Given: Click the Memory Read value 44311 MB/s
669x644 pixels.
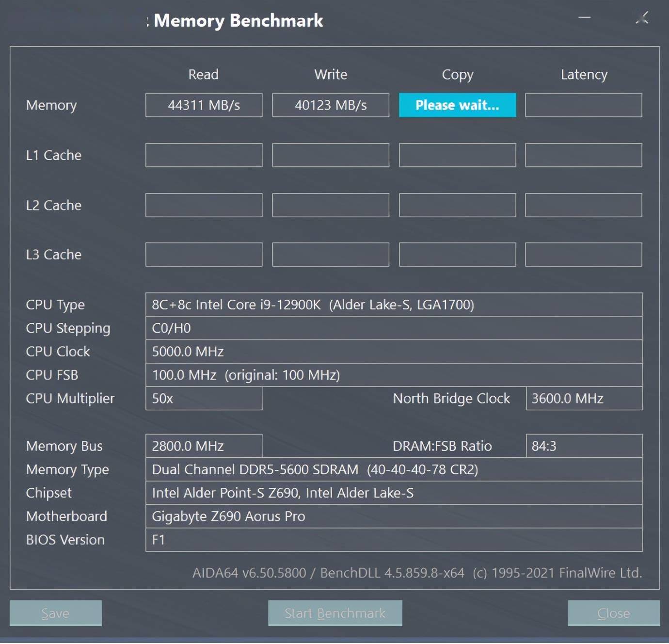Looking at the screenshot, I should (x=204, y=105).
